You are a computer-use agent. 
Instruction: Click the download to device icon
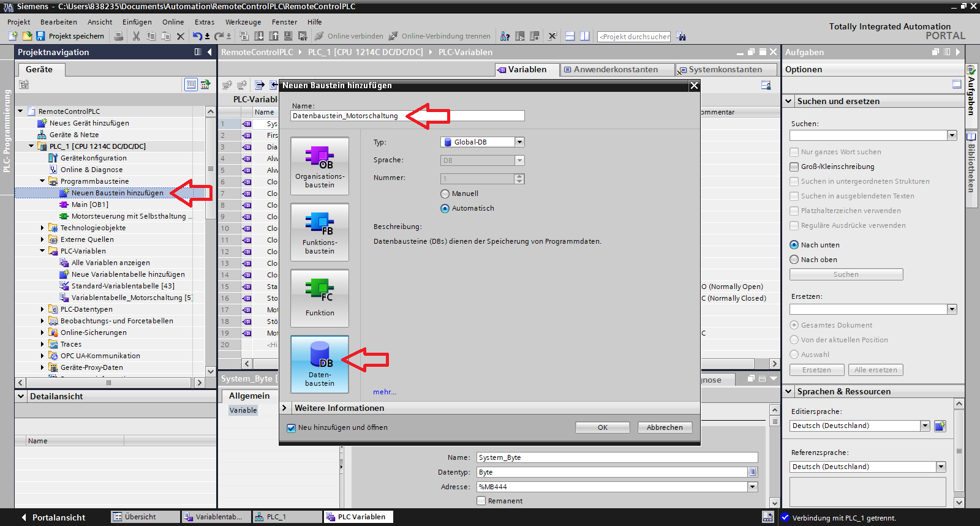[x=259, y=36]
